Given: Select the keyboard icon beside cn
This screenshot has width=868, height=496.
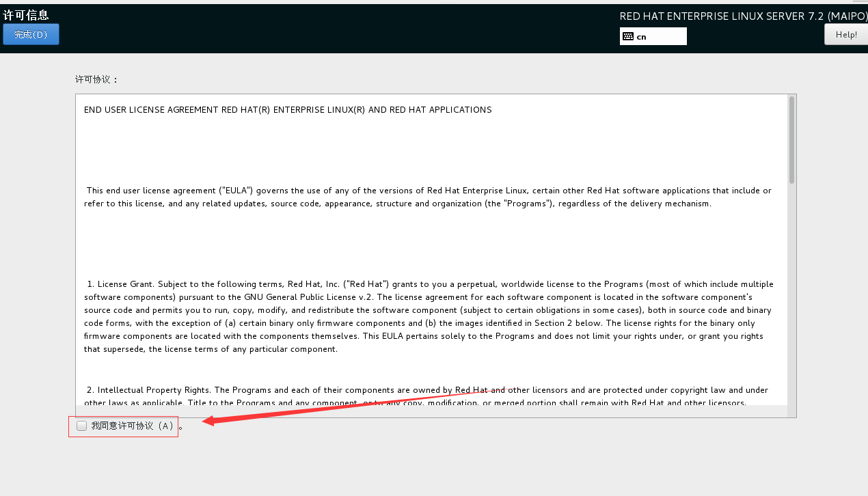Looking at the screenshot, I should [628, 37].
